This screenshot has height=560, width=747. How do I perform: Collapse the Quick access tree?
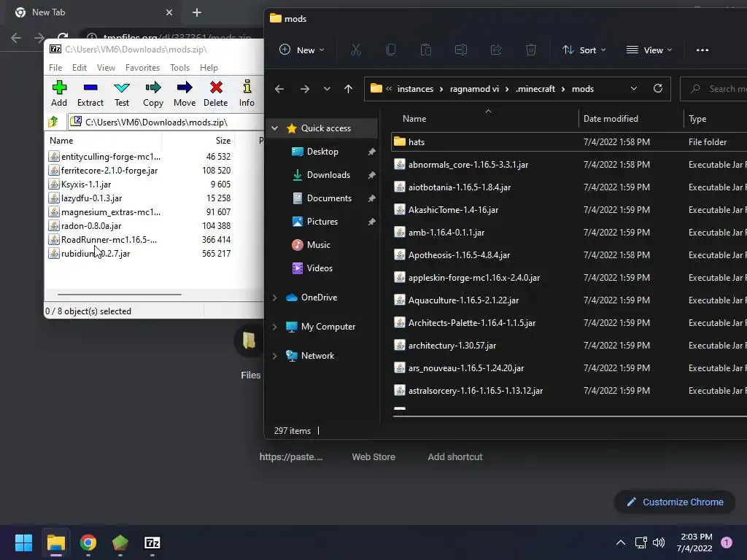(x=275, y=128)
